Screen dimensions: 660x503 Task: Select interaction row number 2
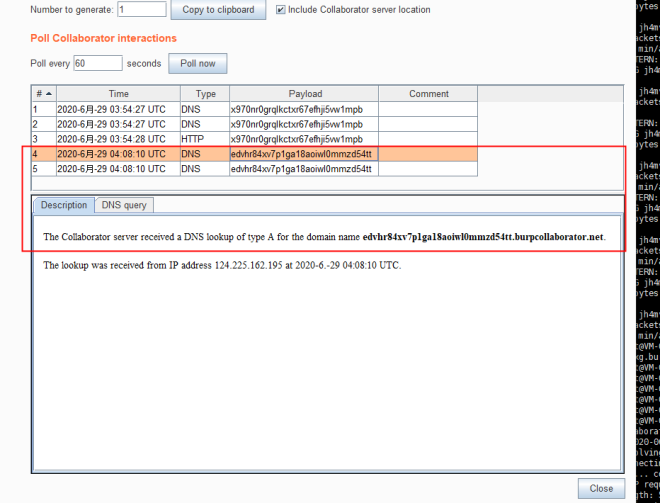click(200, 124)
